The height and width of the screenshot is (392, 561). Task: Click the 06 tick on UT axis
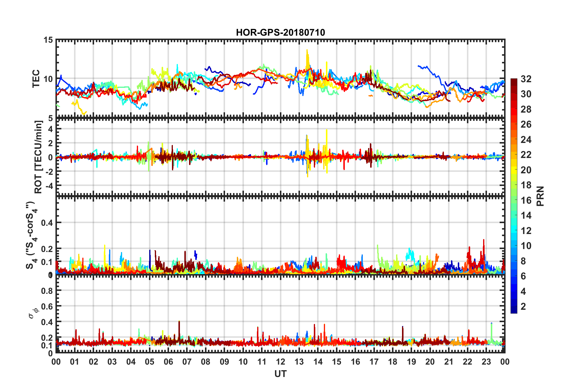(168, 362)
